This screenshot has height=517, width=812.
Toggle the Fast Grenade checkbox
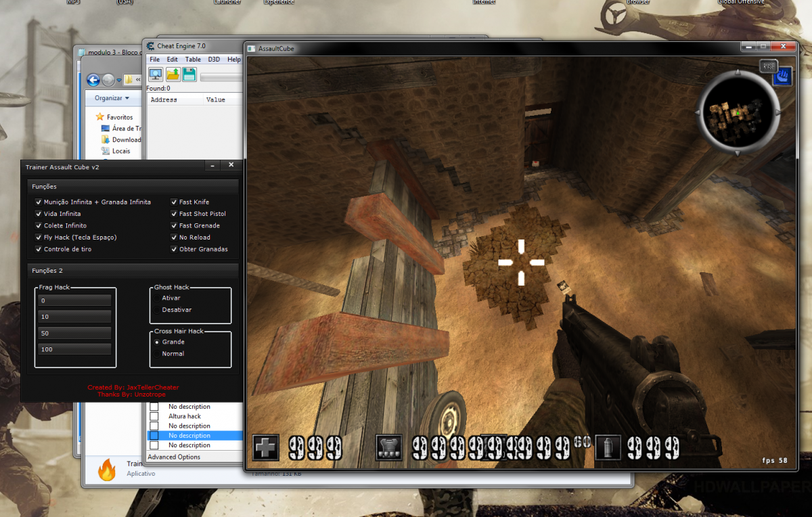(174, 225)
